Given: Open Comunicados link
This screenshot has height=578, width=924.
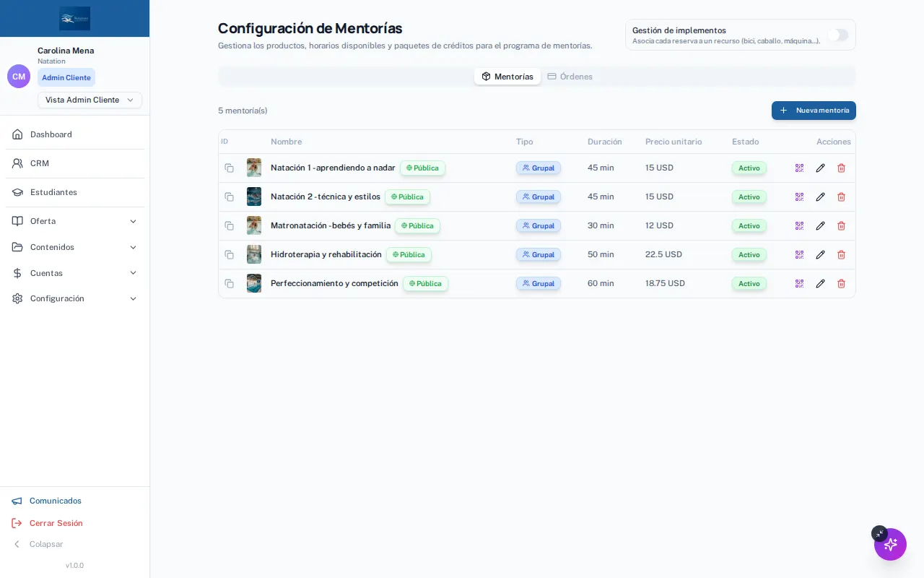Looking at the screenshot, I should (x=47, y=501).
